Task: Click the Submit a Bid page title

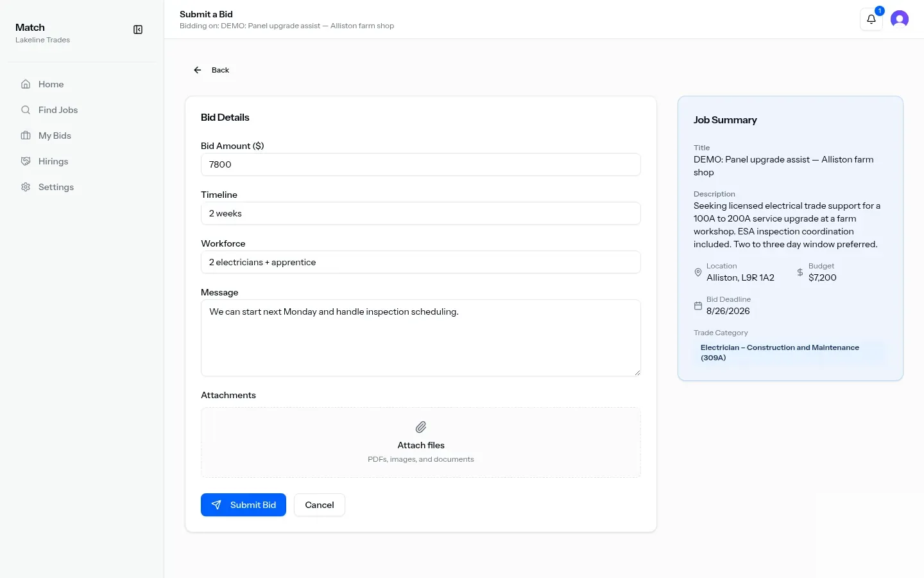Action: tap(206, 14)
